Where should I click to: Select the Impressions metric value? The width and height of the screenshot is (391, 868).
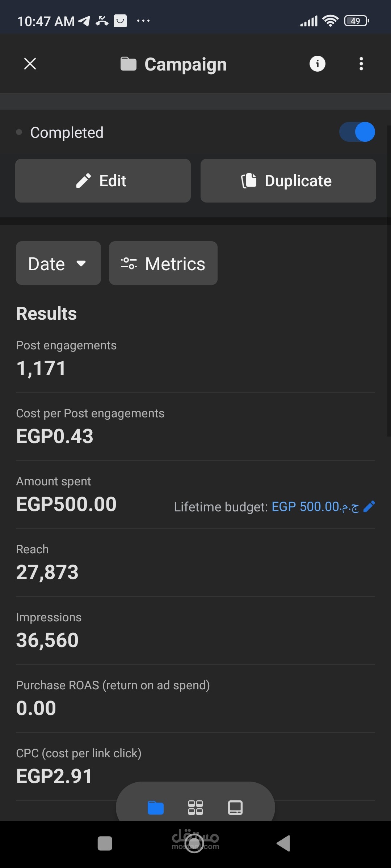(x=47, y=640)
